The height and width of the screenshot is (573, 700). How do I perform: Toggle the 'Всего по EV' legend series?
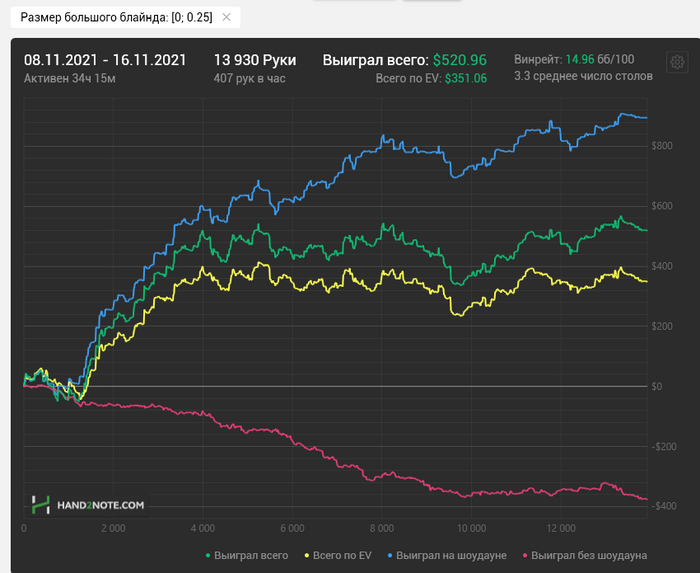point(338,556)
